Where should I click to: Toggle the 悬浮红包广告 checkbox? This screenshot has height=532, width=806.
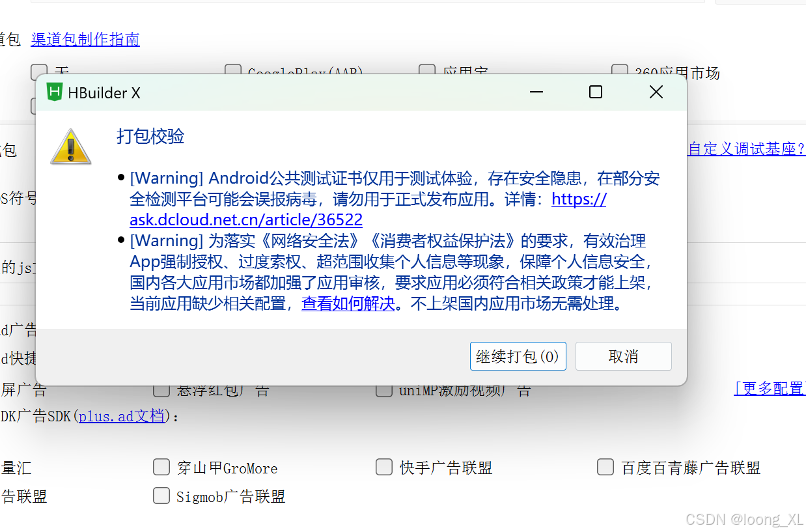coord(161,391)
